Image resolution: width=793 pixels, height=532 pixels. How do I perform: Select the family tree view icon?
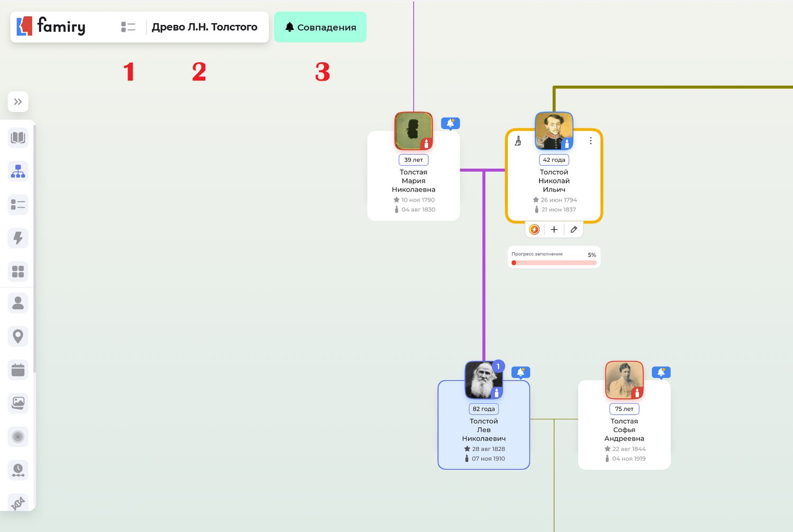coord(18,171)
